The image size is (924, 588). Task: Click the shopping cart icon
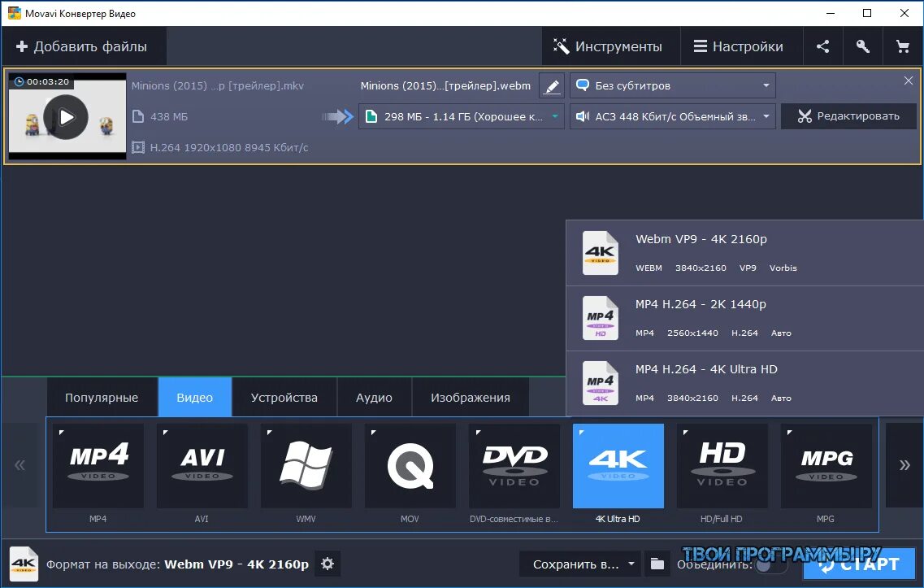pyautogui.click(x=903, y=46)
